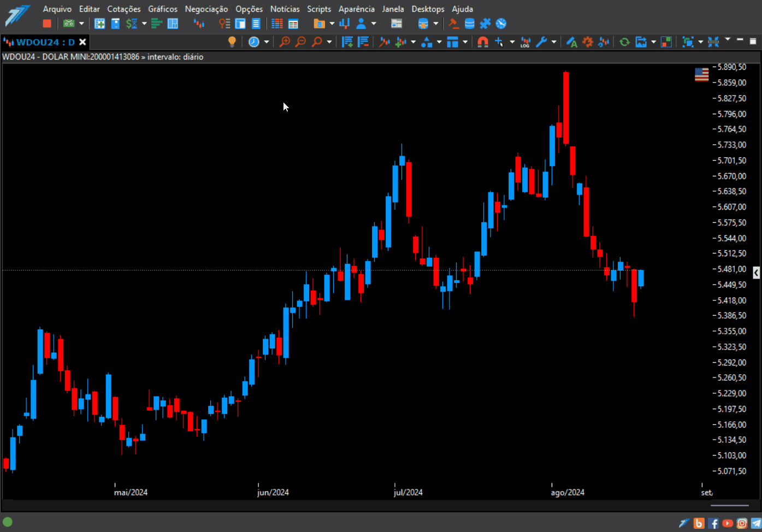762x532 pixels.
Task: Click the ago/2024 date axis label
Action: pyautogui.click(x=568, y=492)
